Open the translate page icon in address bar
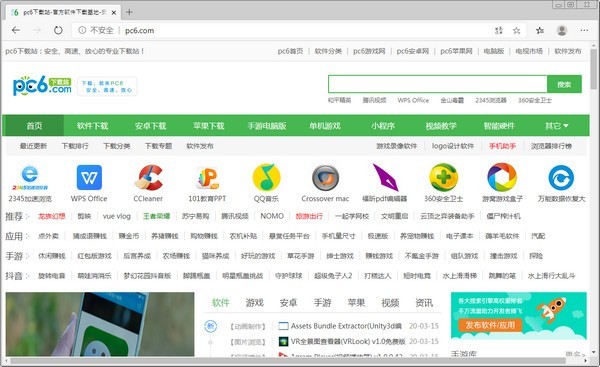This screenshot has height=367, width=600. (x=499, y=31)
